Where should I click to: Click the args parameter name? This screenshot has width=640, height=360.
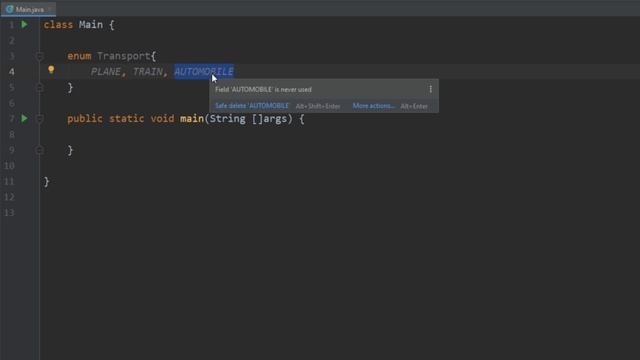276,119
